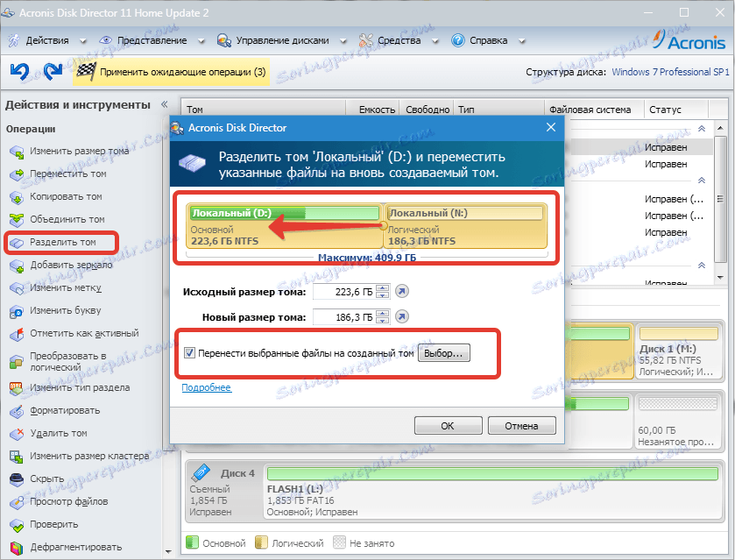Screen dimensions: 735x560
Task: Click the Выбор... button
Action: pos(443,353)
